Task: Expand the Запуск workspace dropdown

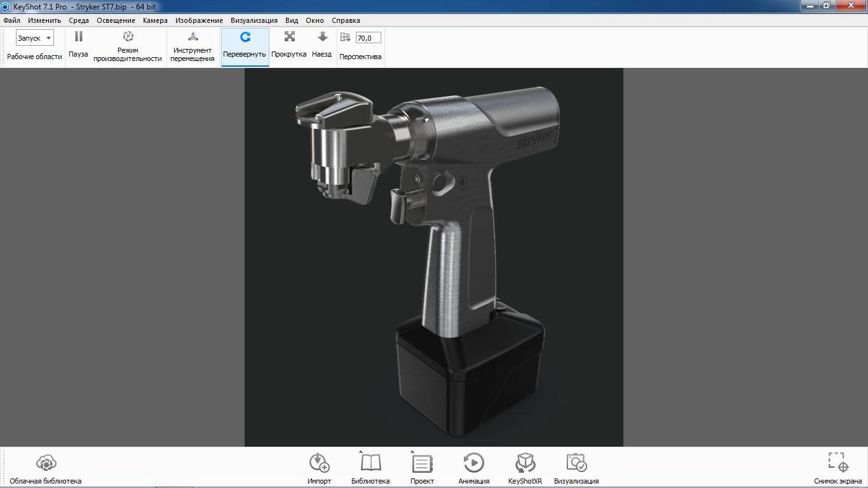Action: pyautogui.click(x=35, y=38)
